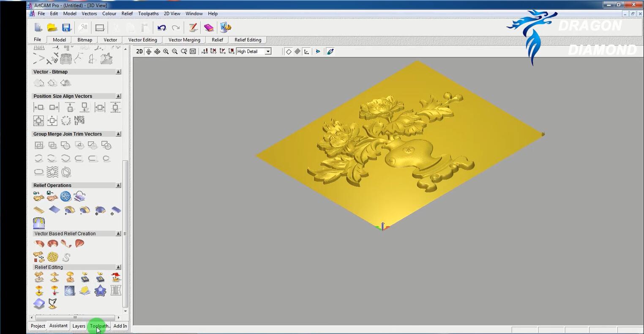Click the blue mesh sphere icon
644x334 pixels.
coord(65,196)
